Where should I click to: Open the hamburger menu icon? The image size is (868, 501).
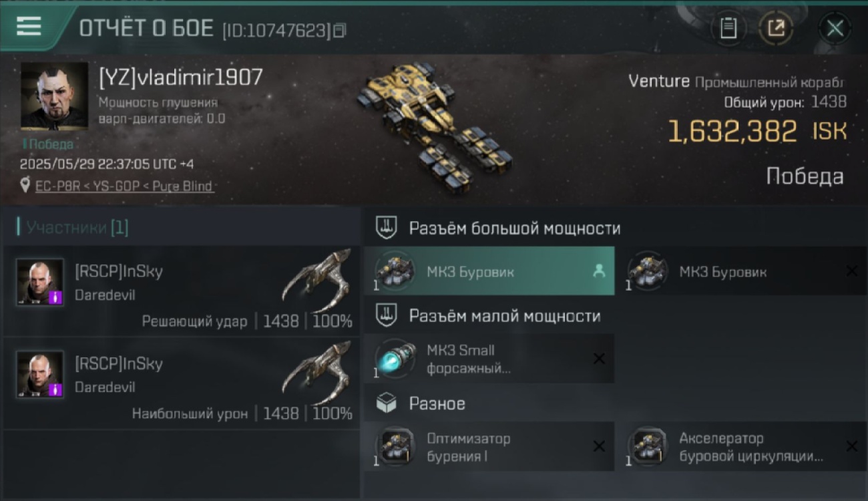click(29, 26)
